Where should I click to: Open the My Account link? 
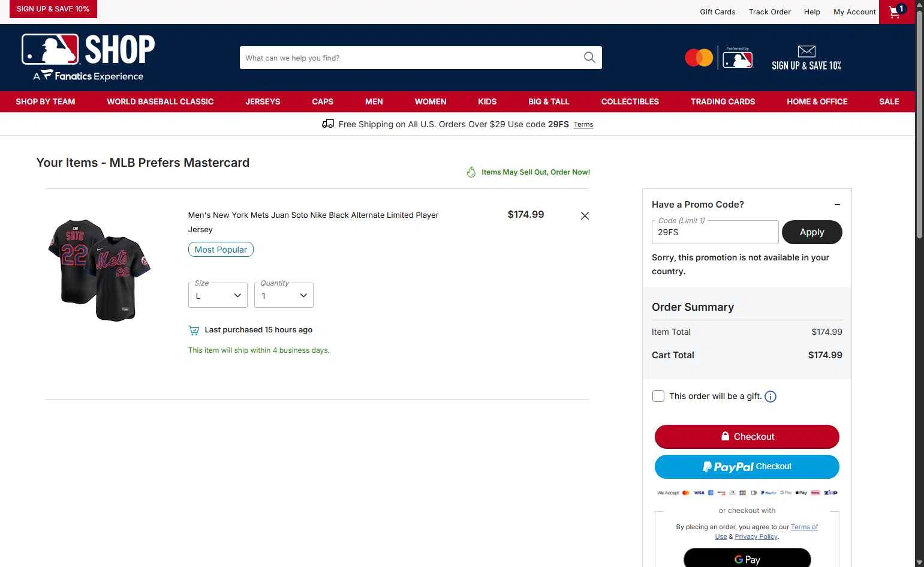(854, 12)
